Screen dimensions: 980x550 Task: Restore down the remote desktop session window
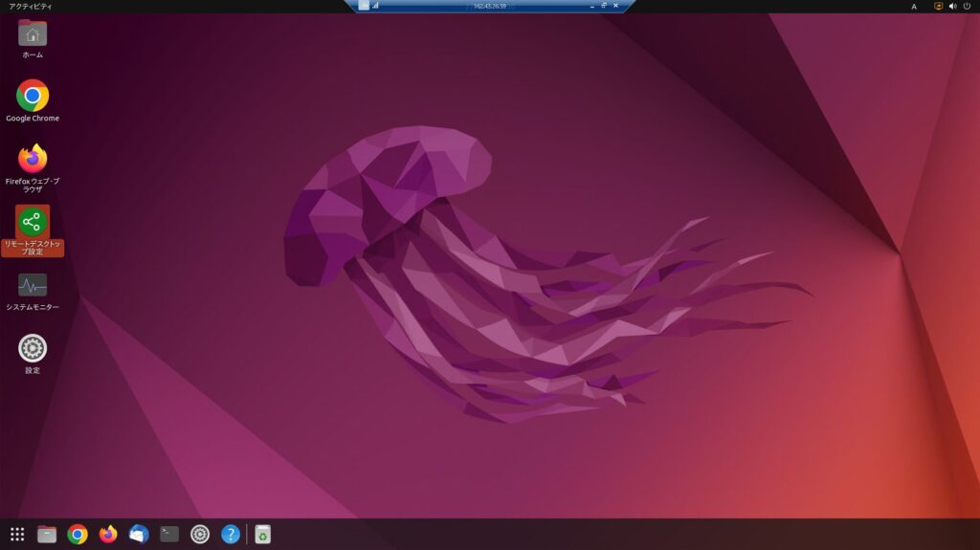point(604,6)
